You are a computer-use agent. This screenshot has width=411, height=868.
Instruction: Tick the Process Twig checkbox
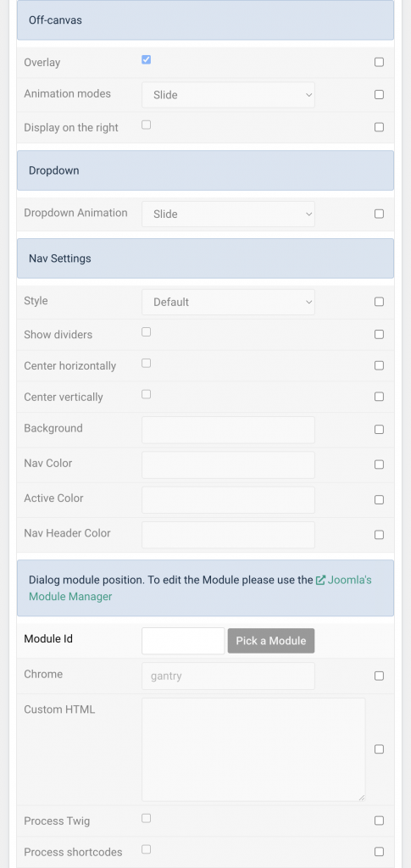click(x=146, y=818)
